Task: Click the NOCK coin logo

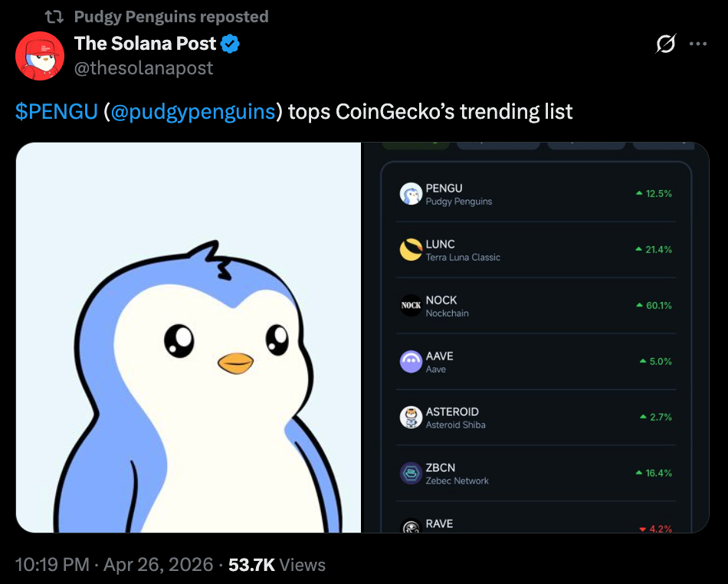Action: coord(412,306)
